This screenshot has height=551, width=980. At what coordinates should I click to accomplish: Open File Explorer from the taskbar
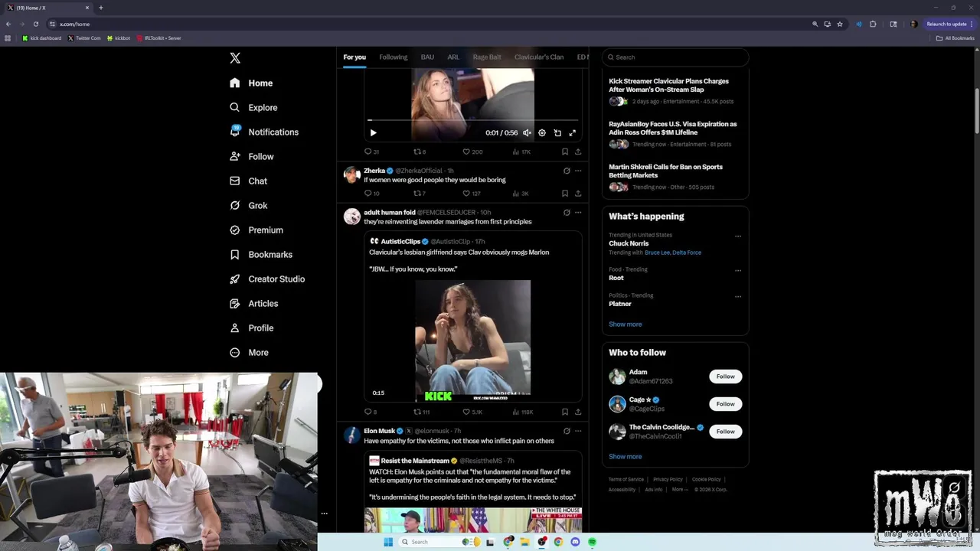point(525,542)
